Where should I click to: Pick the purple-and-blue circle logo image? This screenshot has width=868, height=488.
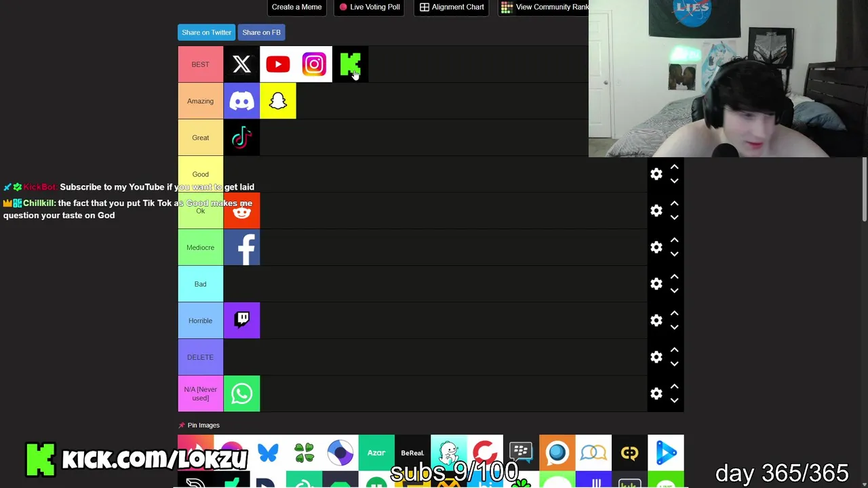click(x=340, y=453)
